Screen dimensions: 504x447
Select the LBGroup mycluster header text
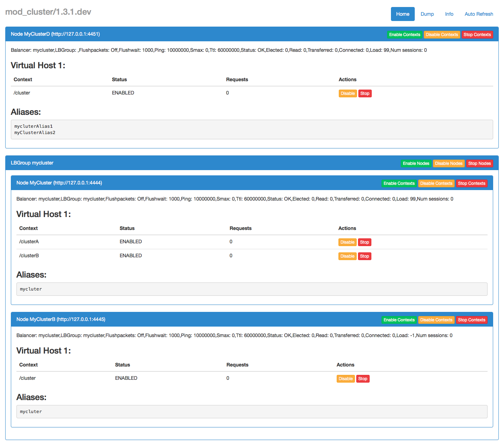[32, 163]
